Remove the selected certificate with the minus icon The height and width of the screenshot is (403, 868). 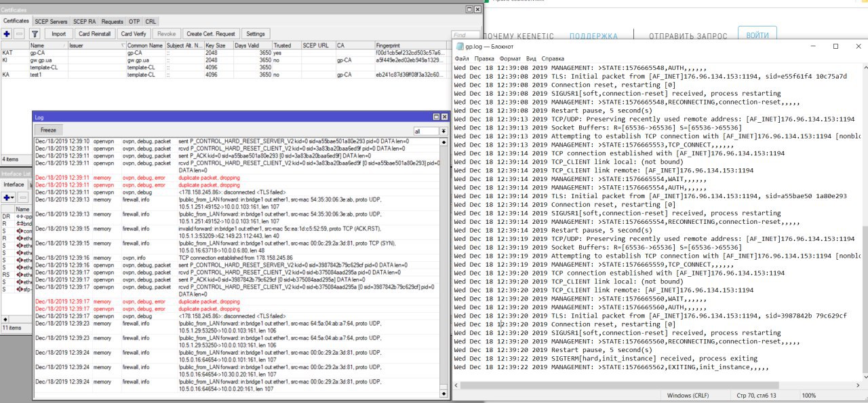(19, 34)
